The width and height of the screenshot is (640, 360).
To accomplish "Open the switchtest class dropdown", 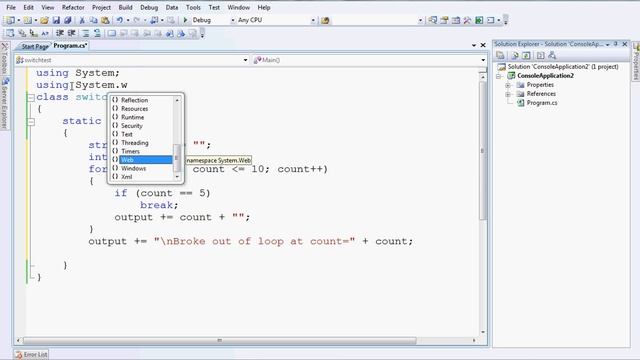I will (x=245, y=60).
